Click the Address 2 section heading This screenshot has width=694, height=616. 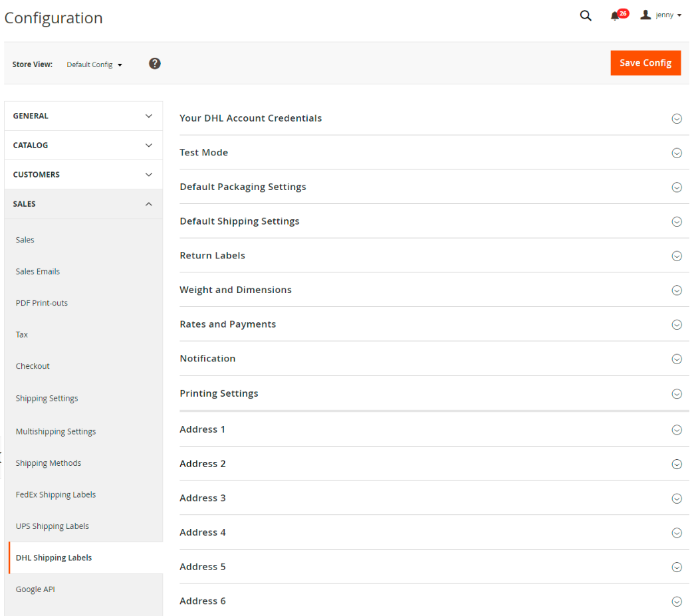pyautogui.click(x=202, y=464)
